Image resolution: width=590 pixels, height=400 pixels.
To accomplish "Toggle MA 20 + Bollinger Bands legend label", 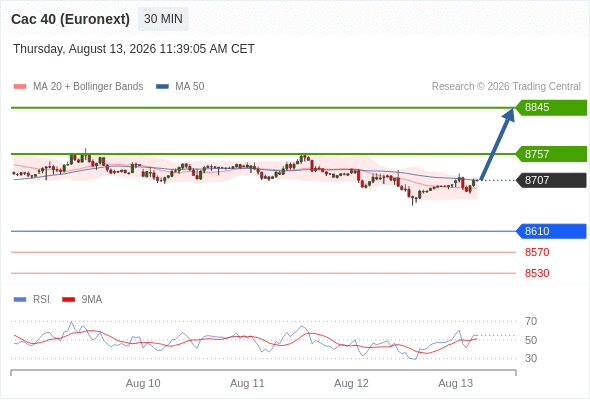I will tap(88, 87).
